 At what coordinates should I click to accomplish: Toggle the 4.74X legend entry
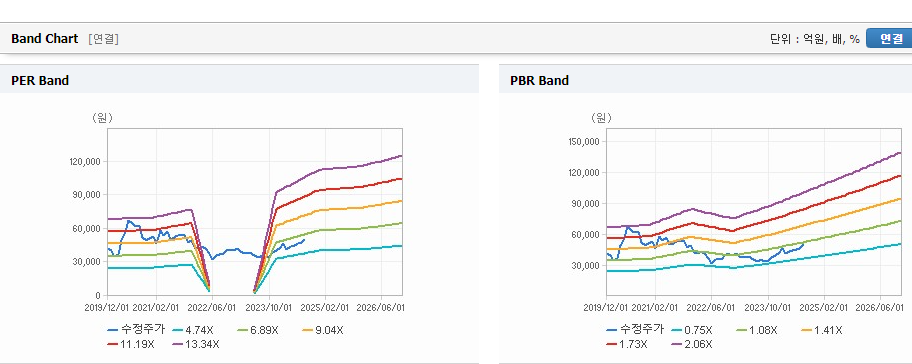[x=192, y=330]
